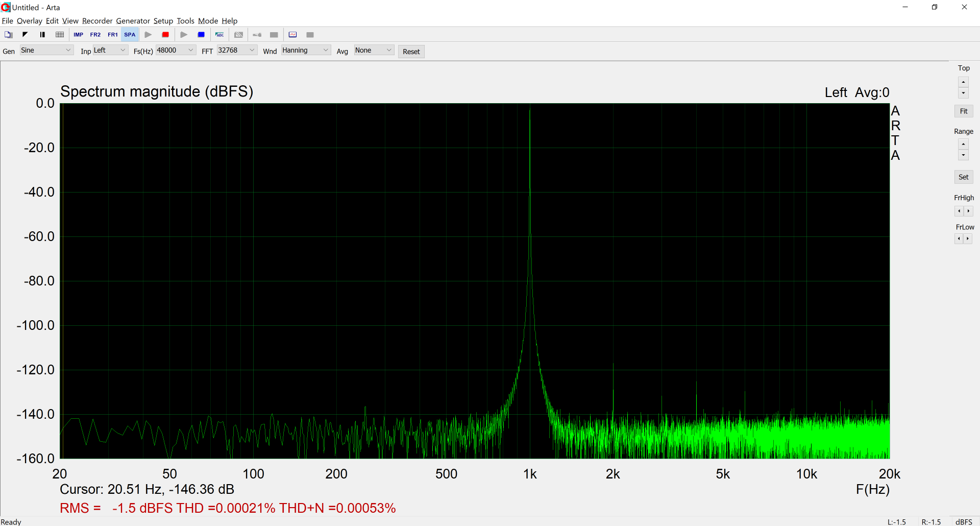The height and width of the screenshot is (526, 980).
Task: Click the New file toolbar icon
Action: [x=8, y=35]
